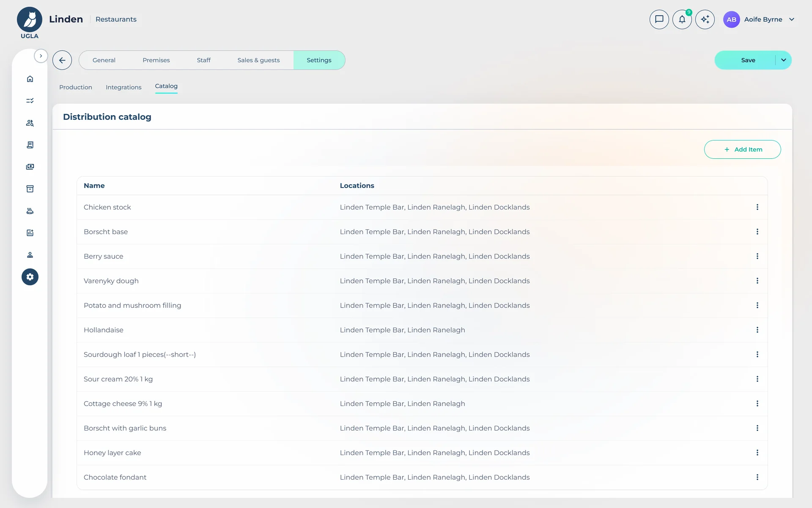Screen dimensions: 812x508
Task: Open the Integrations sub-tab
Action: (x=123, y=87)
